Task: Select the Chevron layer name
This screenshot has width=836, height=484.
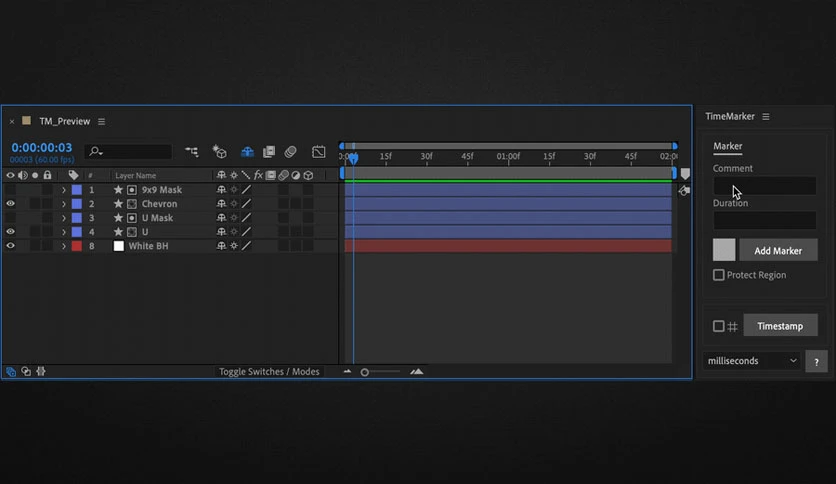Action: (x=159, y=204)
